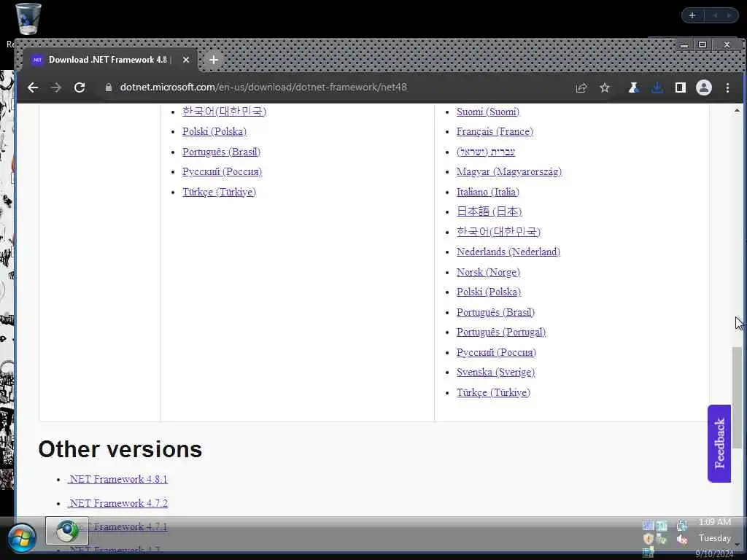The image size is (747, 560).
Task: Open Chrome three-dot menu
Action: pyautogui.click(x=727, y=87)
